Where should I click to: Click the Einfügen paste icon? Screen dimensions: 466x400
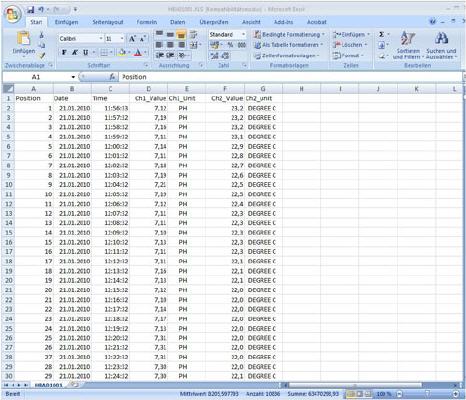click(x=24, y=38)
